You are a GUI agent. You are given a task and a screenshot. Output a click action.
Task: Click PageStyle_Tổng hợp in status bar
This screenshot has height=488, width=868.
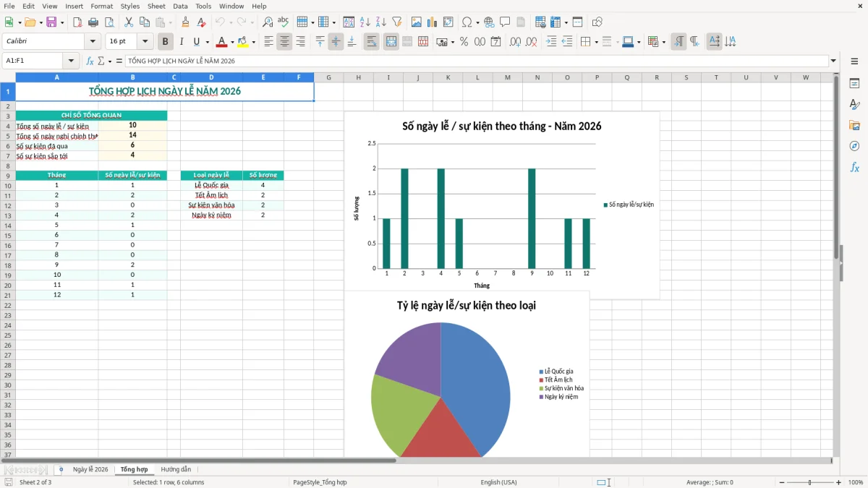(320, 482)
